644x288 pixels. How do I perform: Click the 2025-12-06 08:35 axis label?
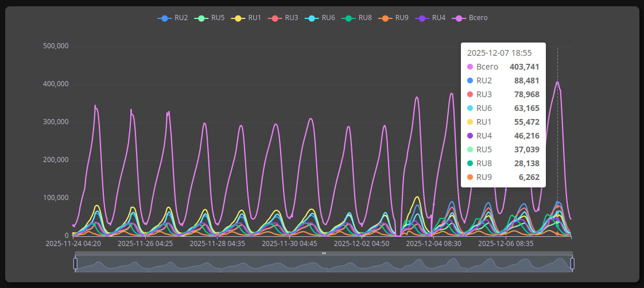point(506,244)
